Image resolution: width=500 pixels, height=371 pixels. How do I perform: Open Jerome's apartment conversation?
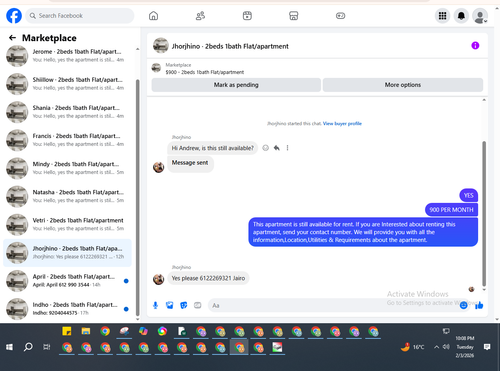click(68, 56)
